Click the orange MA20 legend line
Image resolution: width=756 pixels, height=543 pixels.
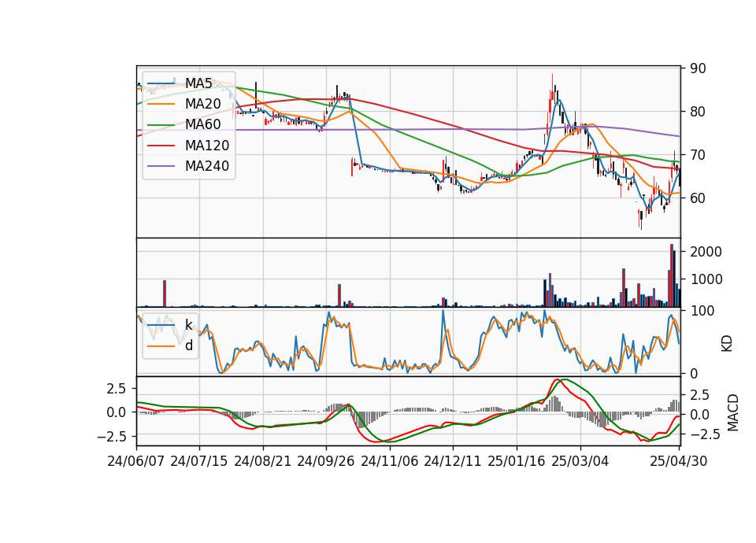(x=161, y=104)
